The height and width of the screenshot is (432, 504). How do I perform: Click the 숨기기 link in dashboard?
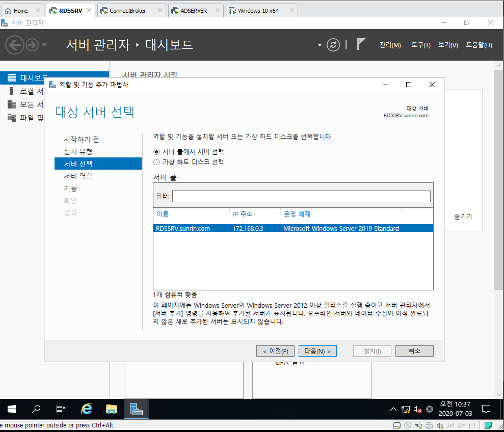click(x=463, y=217)
